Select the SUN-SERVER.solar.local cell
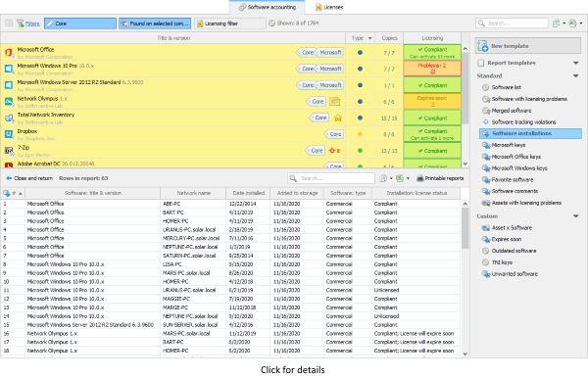588x378 pixels. click(193, 325)
